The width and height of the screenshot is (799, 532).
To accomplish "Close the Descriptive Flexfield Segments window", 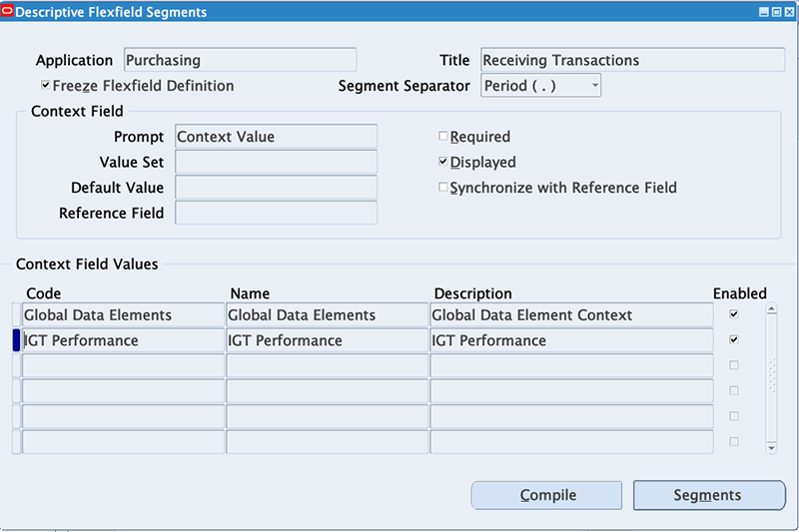I will coord(787,12).
